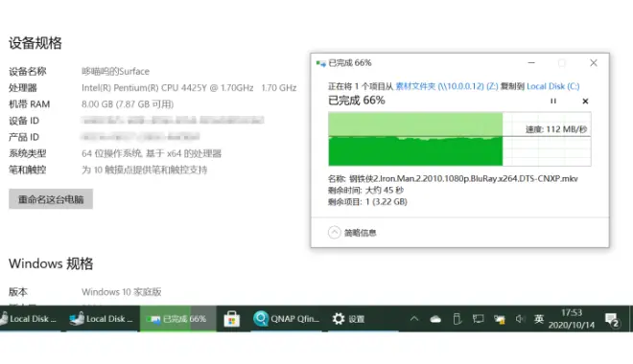Select the 已完成 66% taskbar item

[x=178, y=319]
